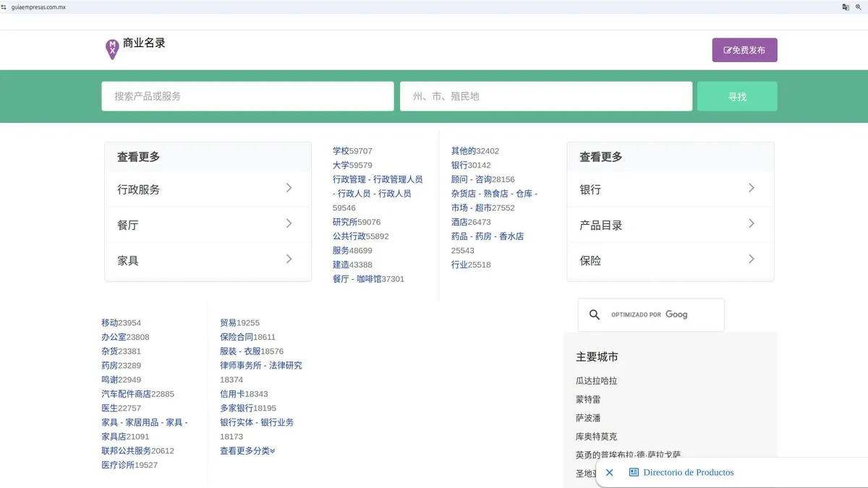Screen dimensions: 868x488
Task: Open the 联邦公共服务 category link
Action: [x=126, y=450]
